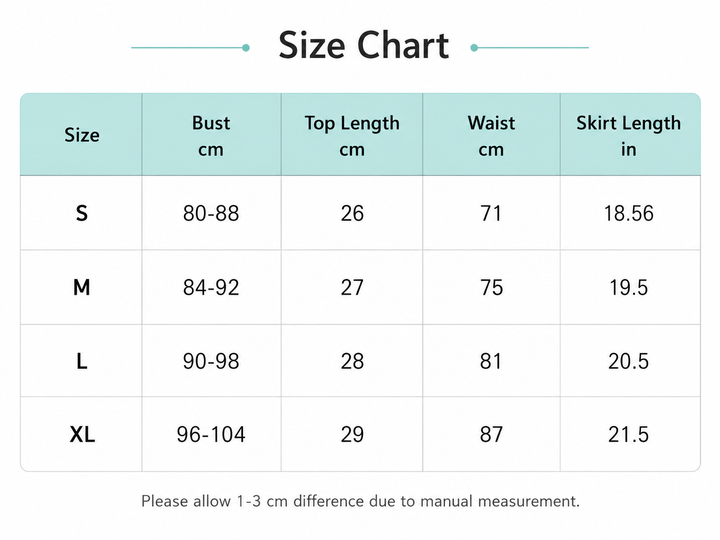
Task: Select the M size row label
Action: [x=82, y=287]
